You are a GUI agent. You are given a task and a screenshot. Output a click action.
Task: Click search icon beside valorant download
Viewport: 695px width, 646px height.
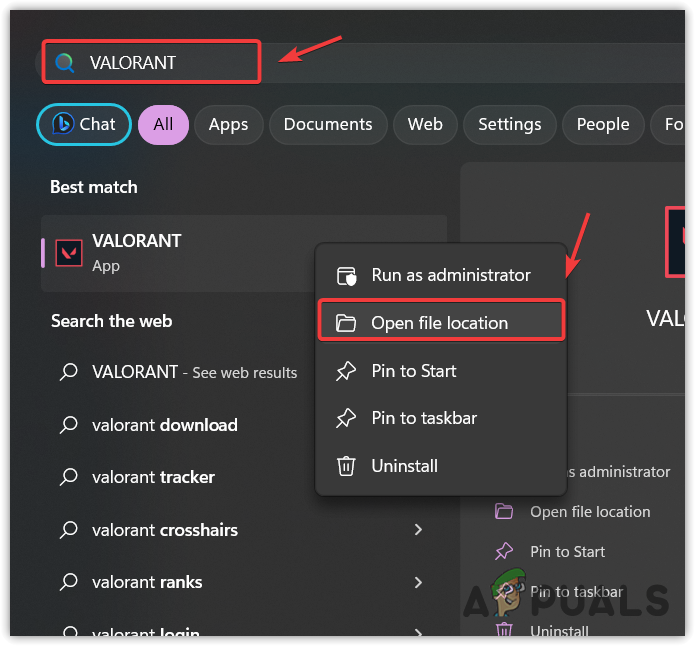(x=69, y=425)
